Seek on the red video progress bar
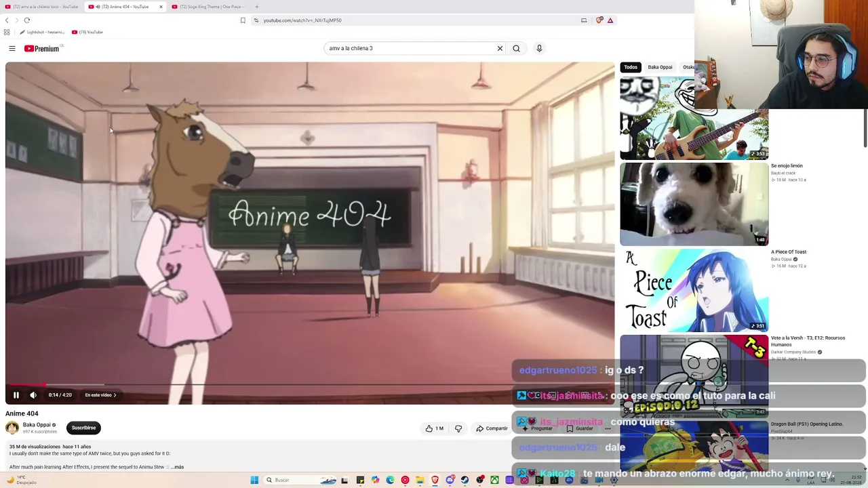The height and width of the screenshot is (488, 868). [x=310, y=384]
